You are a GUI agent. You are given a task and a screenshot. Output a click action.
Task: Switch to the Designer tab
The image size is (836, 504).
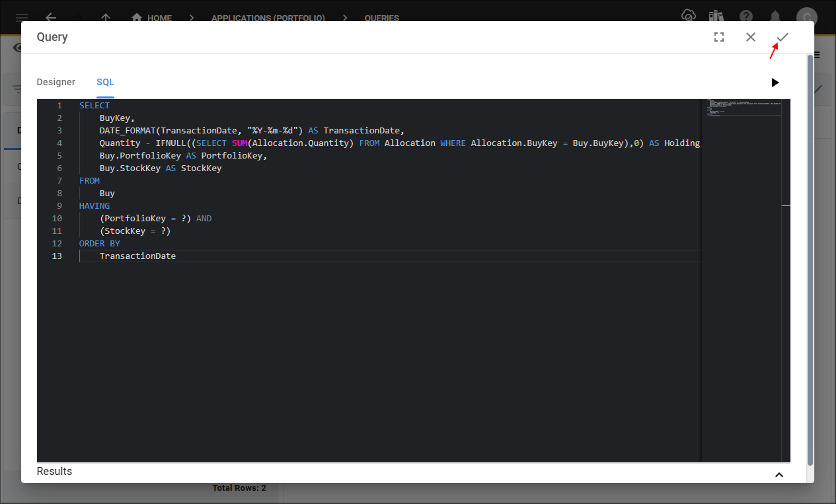point(56,83)
